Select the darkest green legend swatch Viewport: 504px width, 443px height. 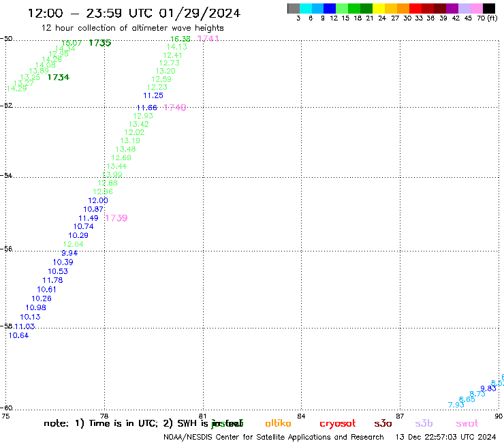coord(366,8)
